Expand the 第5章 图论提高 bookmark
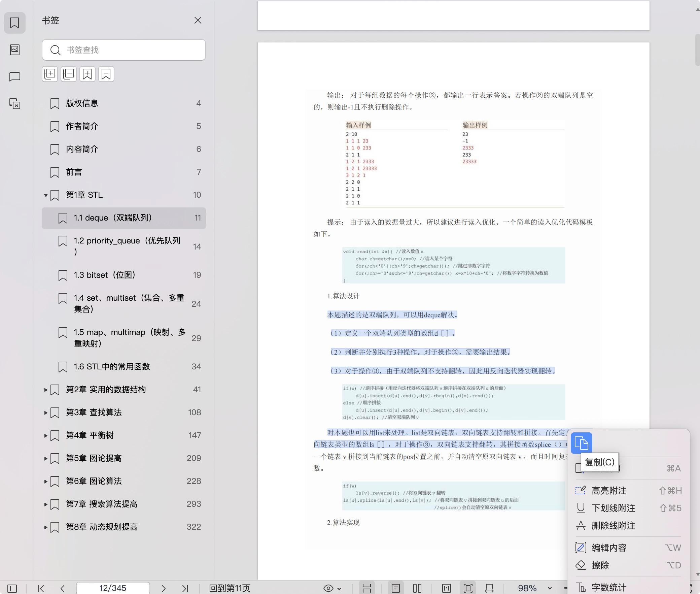 click(46, 459)
